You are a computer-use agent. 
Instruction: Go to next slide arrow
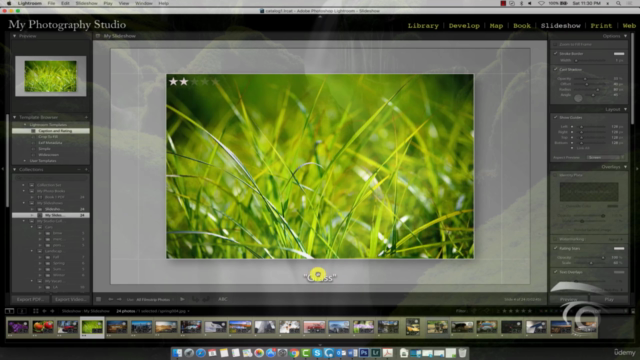119,299
